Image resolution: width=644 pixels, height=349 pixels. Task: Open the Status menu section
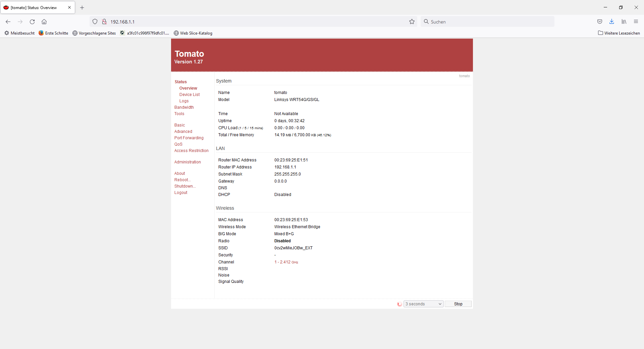181,82
